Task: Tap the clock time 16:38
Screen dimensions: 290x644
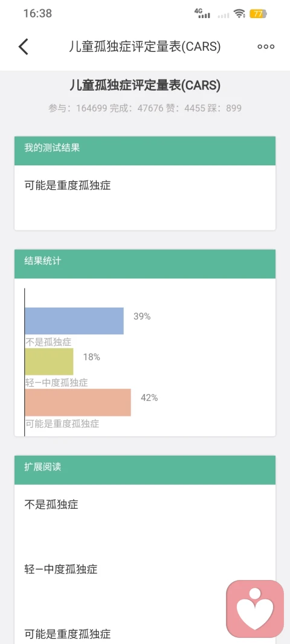Action: coord(37,13)
